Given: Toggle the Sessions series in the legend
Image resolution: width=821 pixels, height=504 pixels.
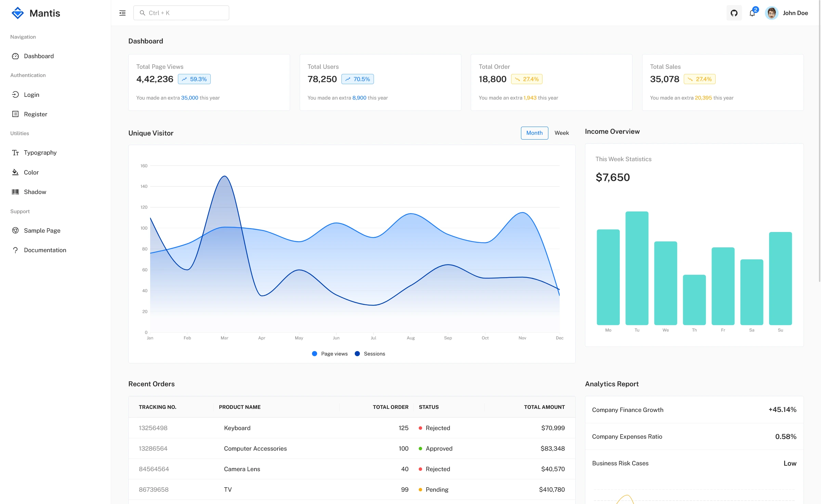Looking at the screenshot, I should (x=370, y=353).
